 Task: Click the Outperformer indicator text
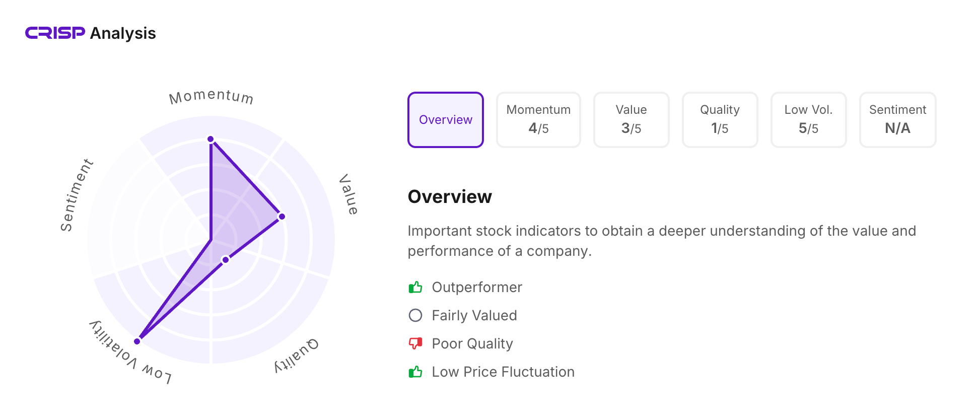(477, 288)
